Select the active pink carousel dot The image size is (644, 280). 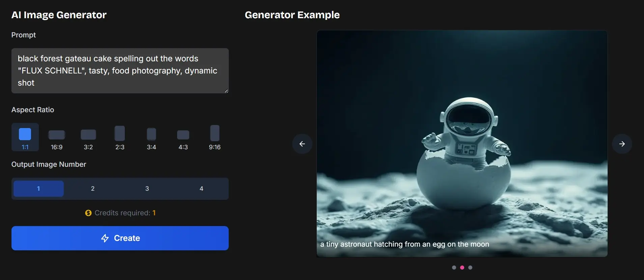click(462, 268)
